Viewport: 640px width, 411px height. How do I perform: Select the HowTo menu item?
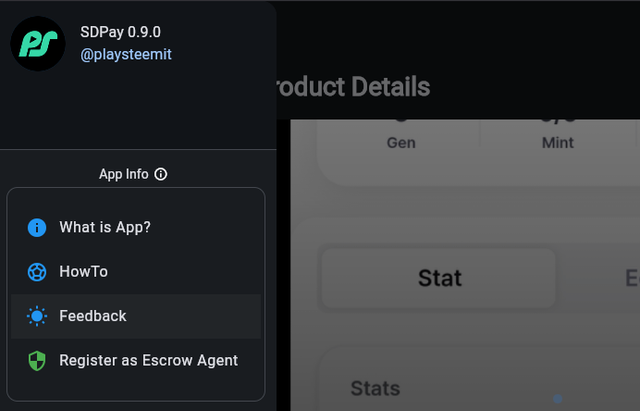tap(83, 271)
